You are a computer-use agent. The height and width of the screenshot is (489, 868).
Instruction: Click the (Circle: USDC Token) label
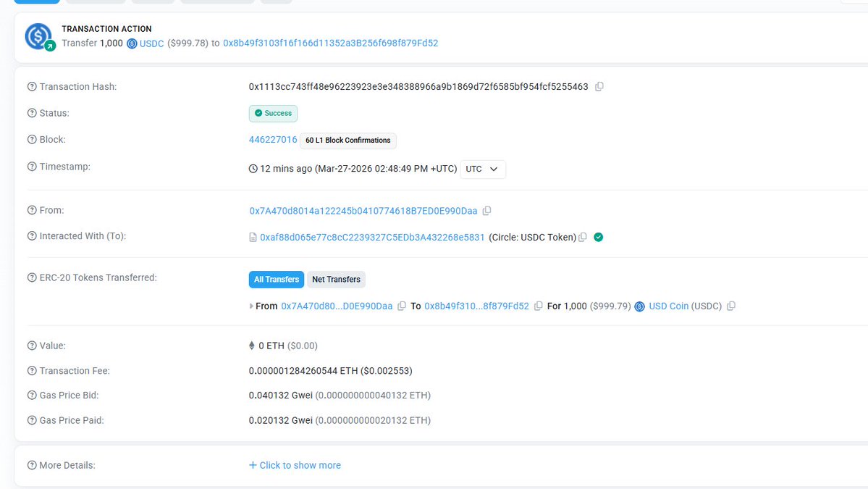pyautogui.click(x=533, y=237)
